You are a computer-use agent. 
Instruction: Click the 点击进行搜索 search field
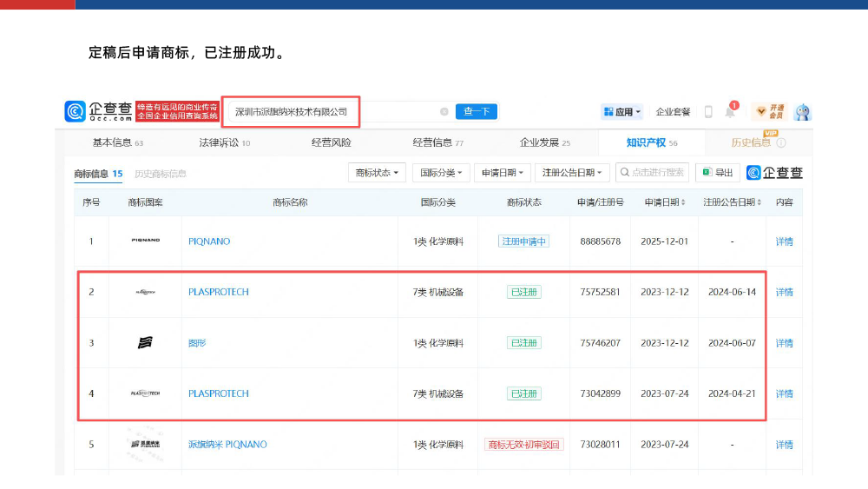(652, 173)
